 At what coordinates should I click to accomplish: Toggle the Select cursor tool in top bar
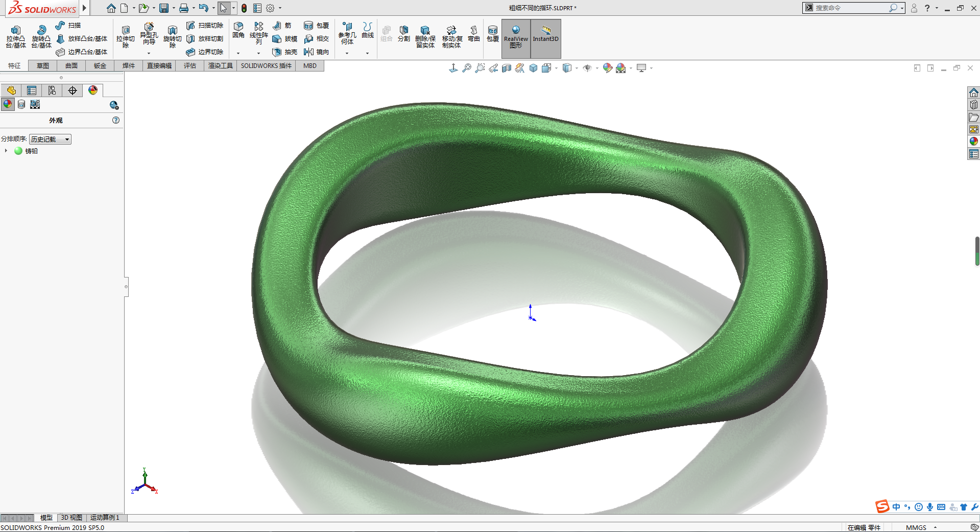pos(223,8)
